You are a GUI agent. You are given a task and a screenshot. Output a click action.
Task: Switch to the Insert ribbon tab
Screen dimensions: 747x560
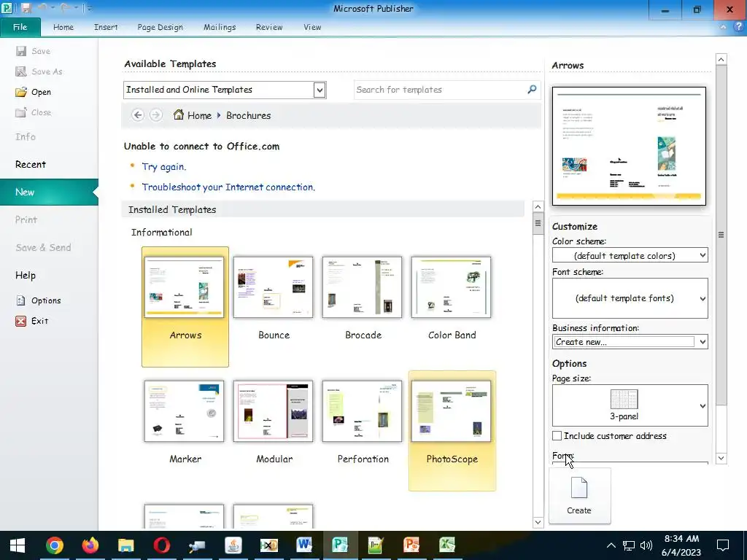pyautogui.click(x=106, y=27)
